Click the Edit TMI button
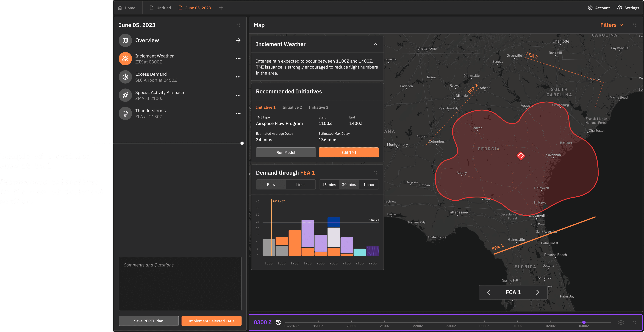 (349, 152)
